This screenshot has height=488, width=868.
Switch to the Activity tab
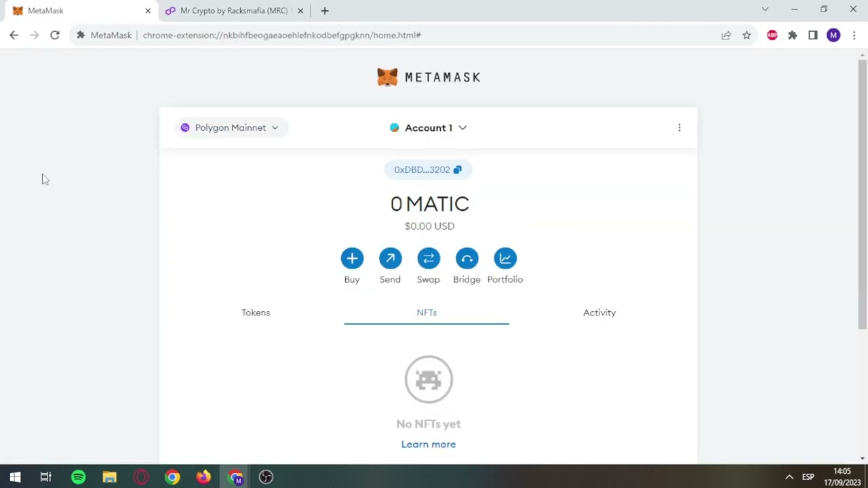599,312
